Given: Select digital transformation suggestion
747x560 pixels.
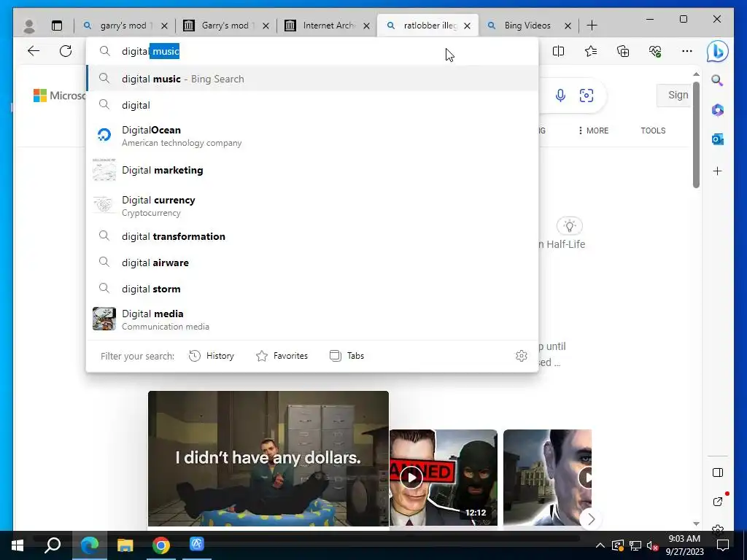Looking at the screenshot, I should pyautogui.click(x=312, y=237).
